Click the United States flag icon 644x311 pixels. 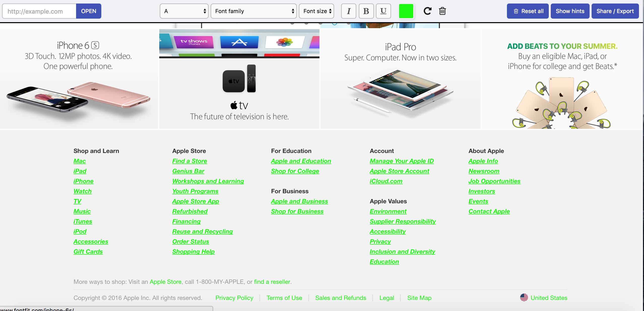coord(524,297)
